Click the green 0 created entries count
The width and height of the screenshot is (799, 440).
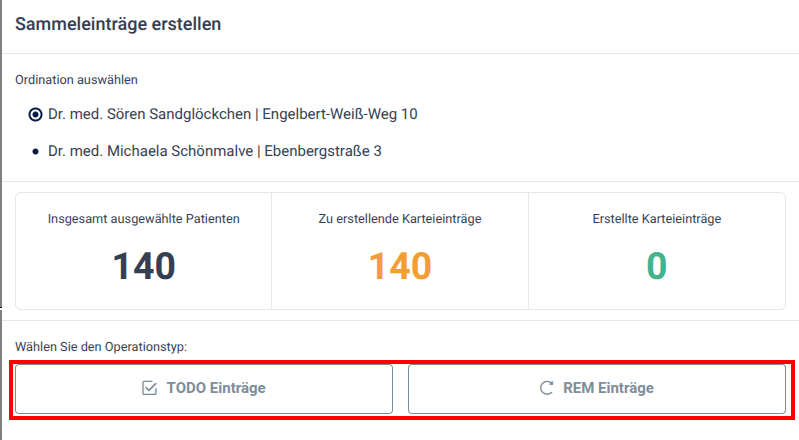657,266
